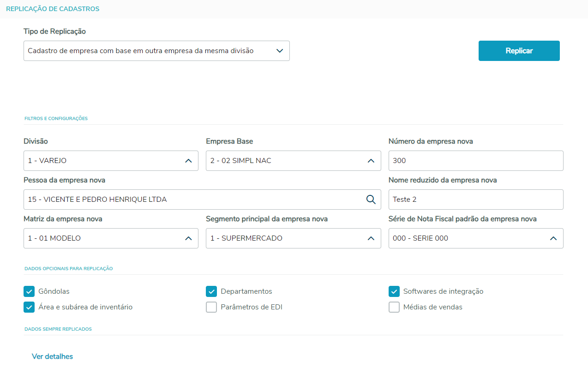Uncheck the Departamentos checkbox
Image resolution: width=588 pixels, height=369 pixels.
[211, 291]
